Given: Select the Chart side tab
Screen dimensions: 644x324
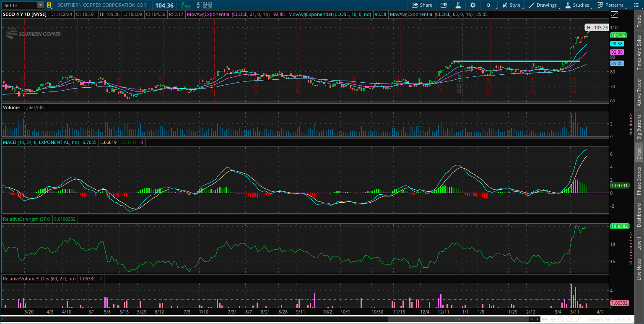Looking at the screenshot, I should coord(639,154).
